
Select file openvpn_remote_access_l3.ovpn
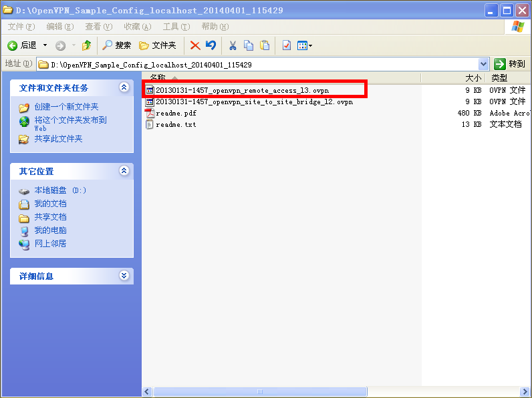242,90
